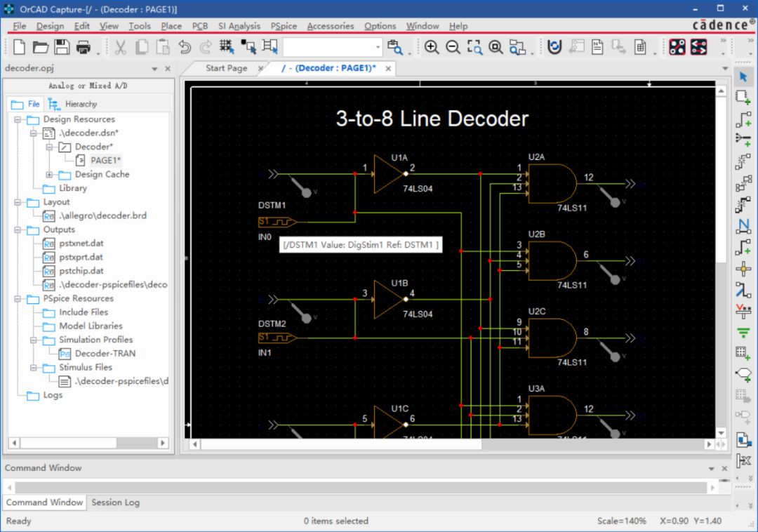758x532 pixels.
Task: Collapse the PSpice Resources folder
Action: 18,298
